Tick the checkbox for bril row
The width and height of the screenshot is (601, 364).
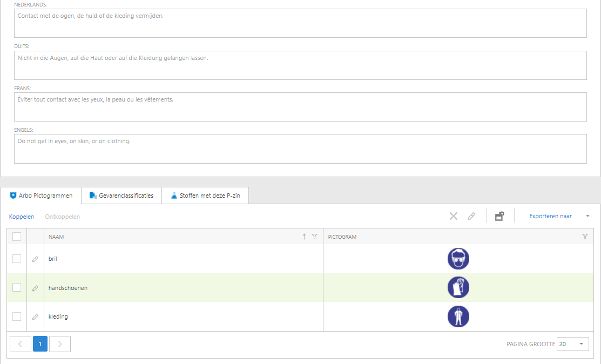(17, 259)
